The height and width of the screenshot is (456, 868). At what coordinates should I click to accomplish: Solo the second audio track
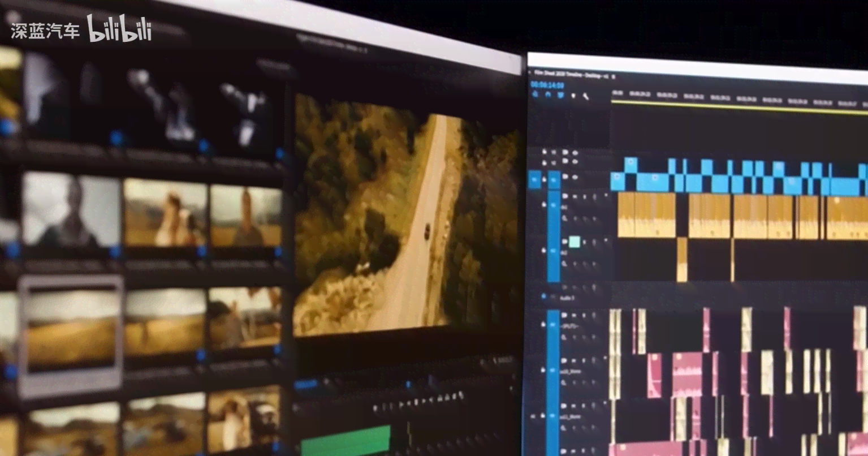click(x=584, y=243)
